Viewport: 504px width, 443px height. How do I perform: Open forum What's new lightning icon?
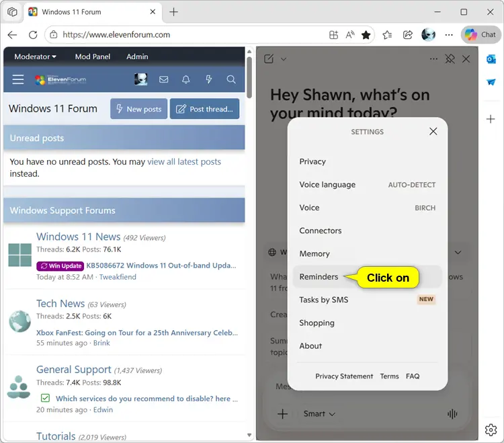pos(208,79)
